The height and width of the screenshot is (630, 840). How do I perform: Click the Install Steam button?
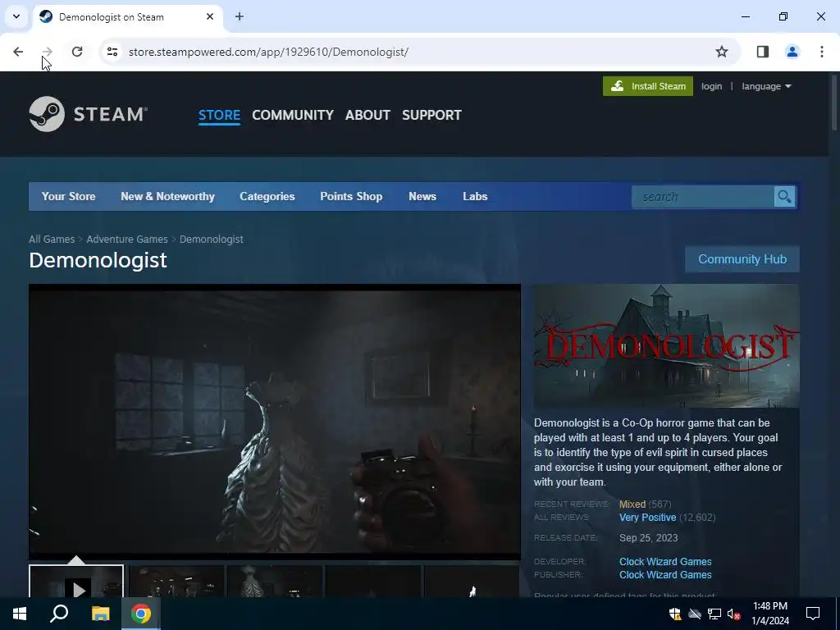pos(648,86)
